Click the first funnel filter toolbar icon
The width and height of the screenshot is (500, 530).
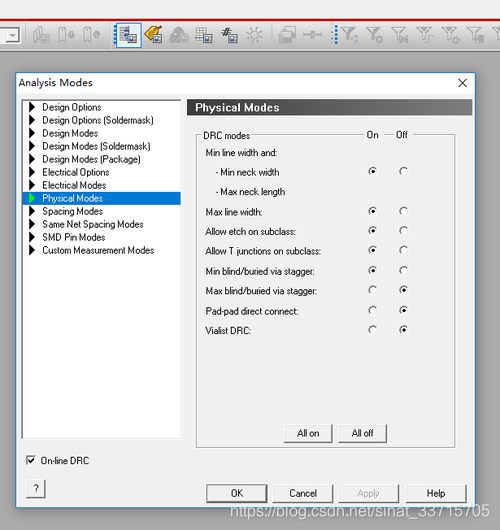[x=349, y=35]
